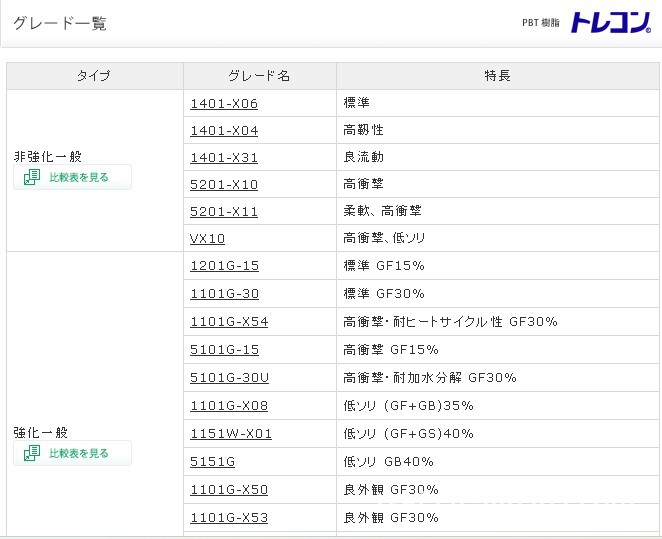This screenshot has height=539, width=662.
Task: Open 比較表を見る button for 強化一般
Action: tap(78, 454)
